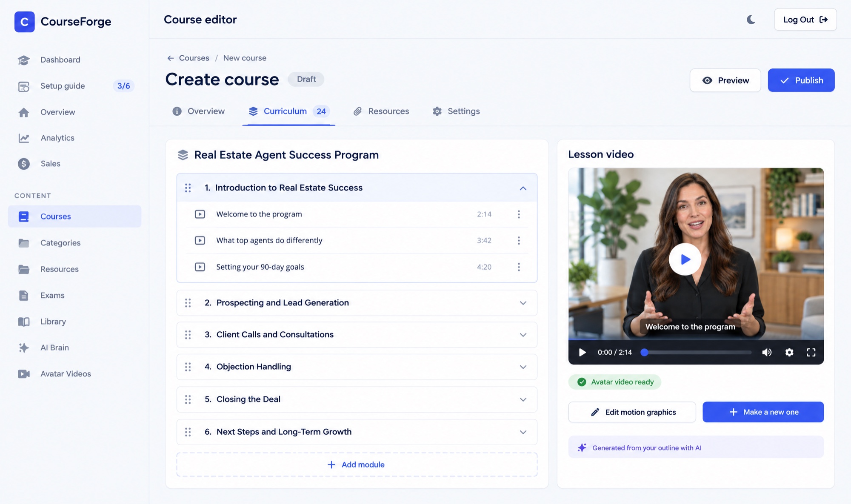Click the back arrow to Courses
Screen dimensions: 851x504
coord(171,58)
